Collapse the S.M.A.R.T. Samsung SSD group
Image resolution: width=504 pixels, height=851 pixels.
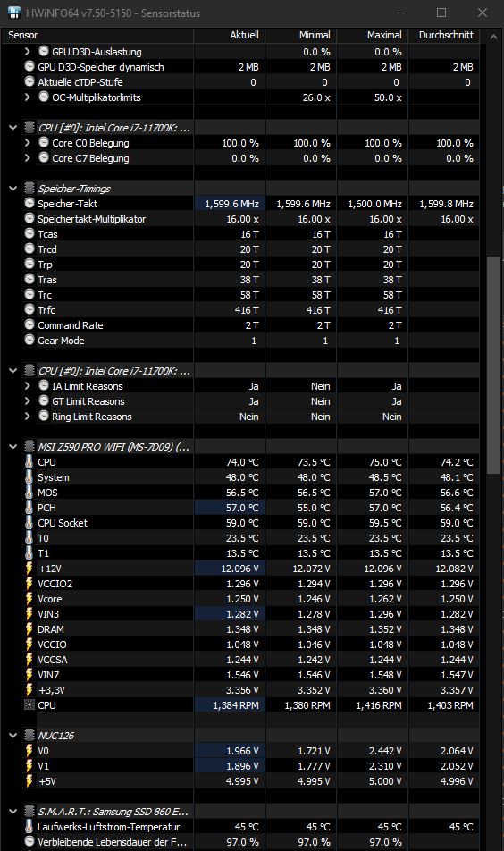[x=13, y=812]
